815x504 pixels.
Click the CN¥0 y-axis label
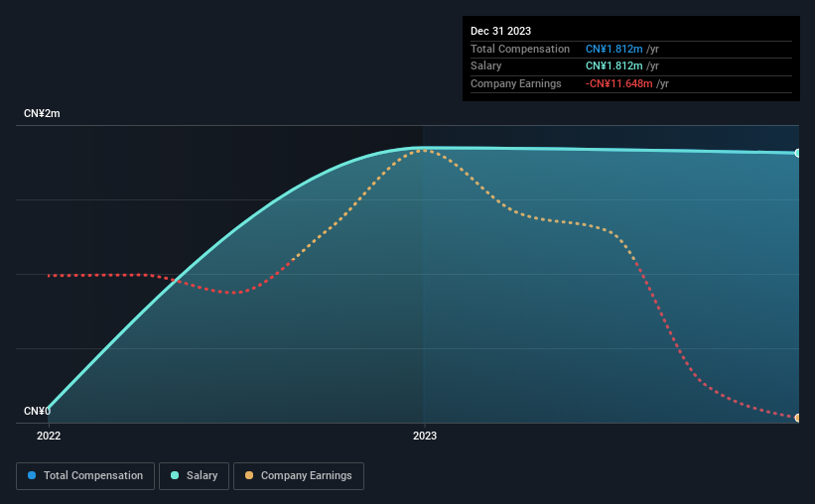[37, 411]
